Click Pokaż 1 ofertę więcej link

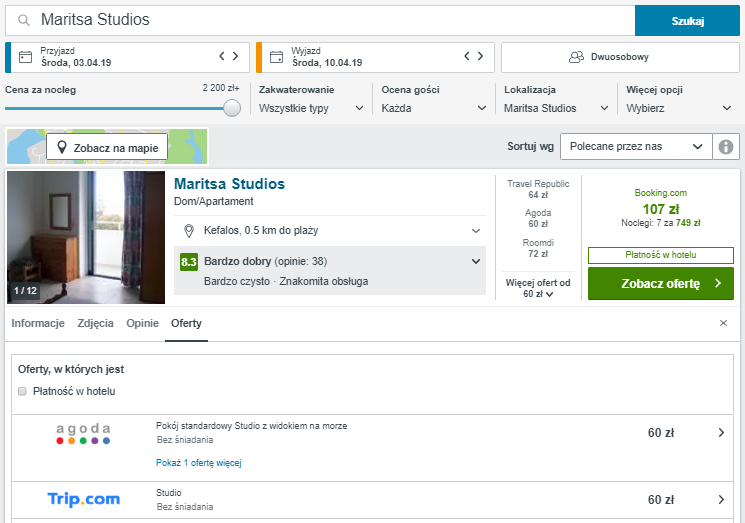tap(199, 463)
